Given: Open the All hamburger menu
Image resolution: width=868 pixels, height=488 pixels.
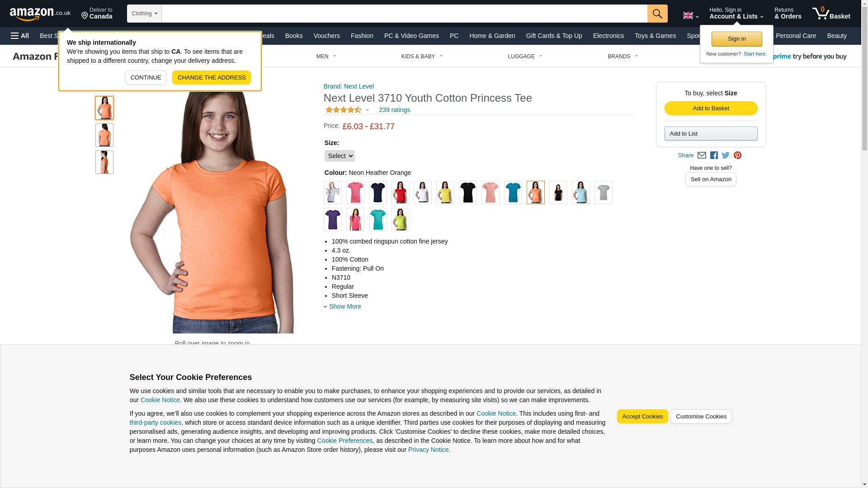Looking at the screenshot, I should [x=20, y=36].
